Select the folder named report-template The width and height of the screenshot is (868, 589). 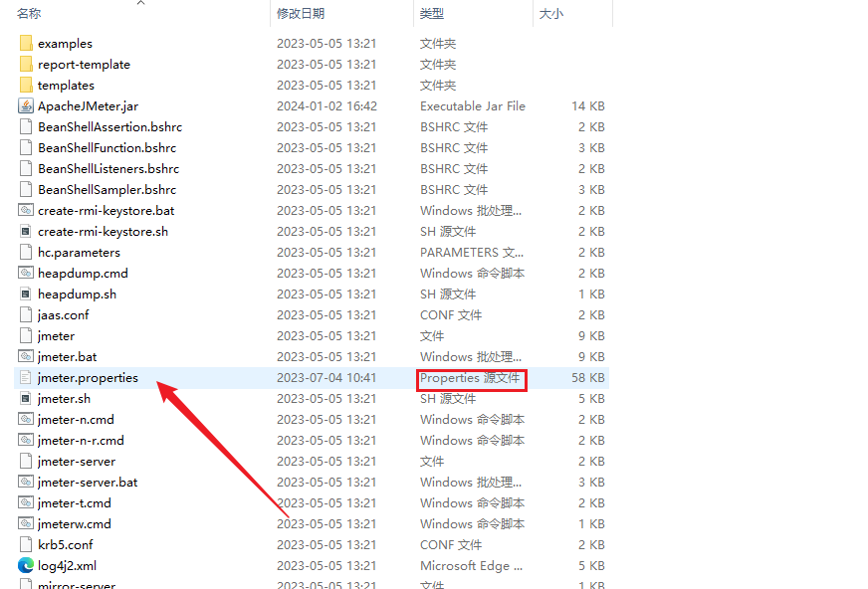tap(84, 64)
